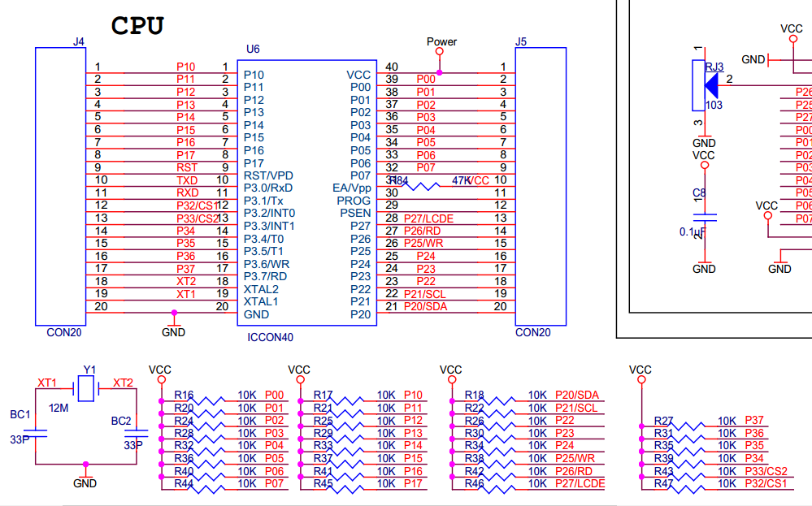
Task: Click the XT1 label beside crystal Y1
Action: 47,383
